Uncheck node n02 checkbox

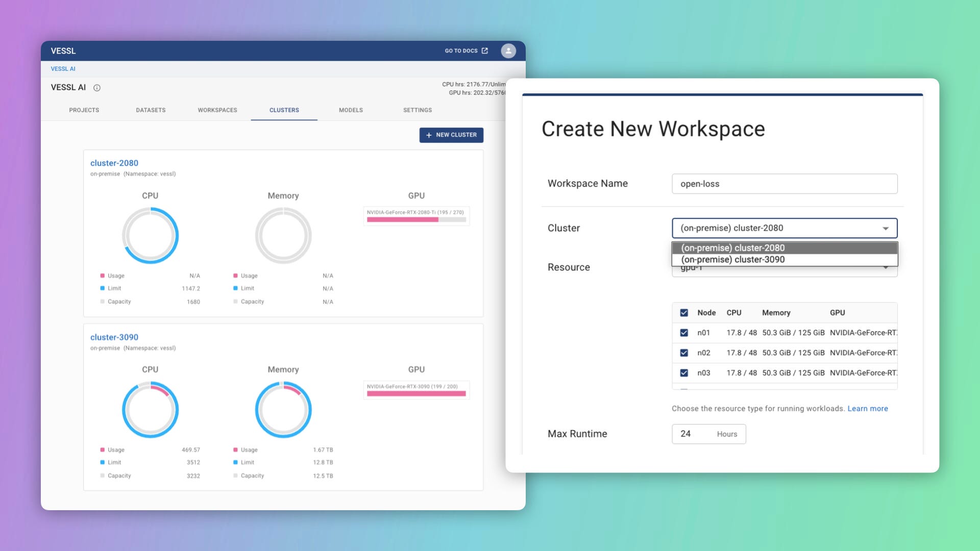684,353
